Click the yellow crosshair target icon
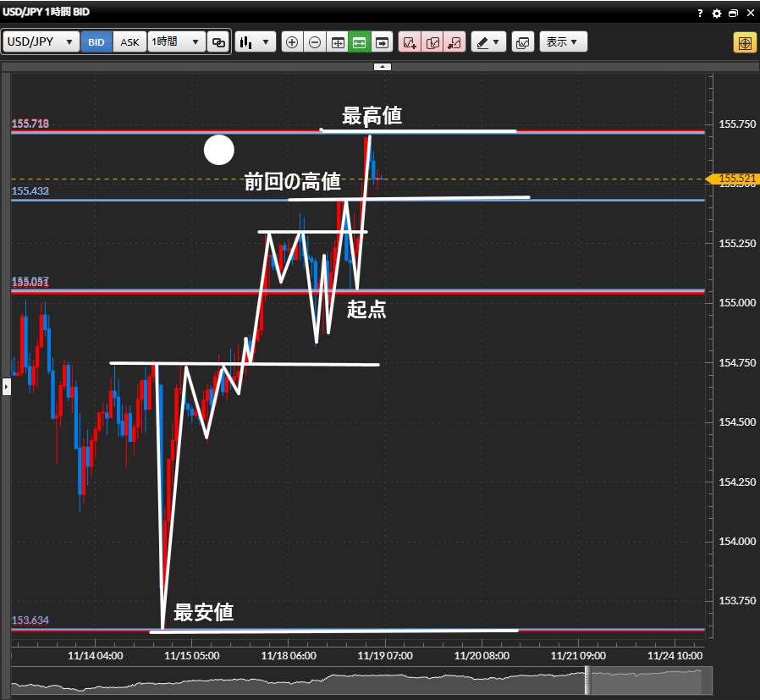The height and width of the screenshot is (700, 760). pyautogui.click(x=744, y=42)
